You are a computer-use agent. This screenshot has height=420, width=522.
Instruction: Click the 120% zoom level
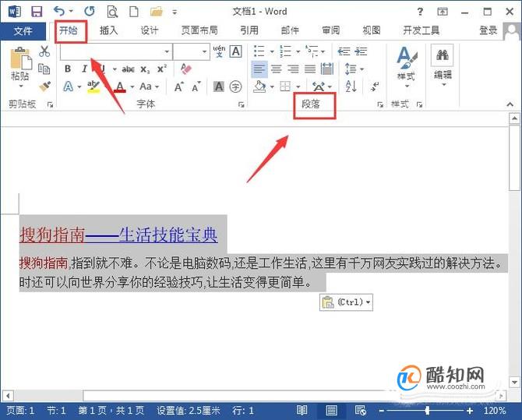pos(495,411)
